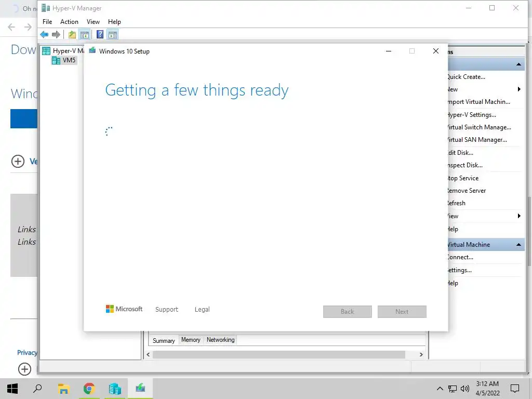Click the Back arrow in Hyper-V Manager toolbar
This screenshot has height=399, width=532.
tap(44, 34)
